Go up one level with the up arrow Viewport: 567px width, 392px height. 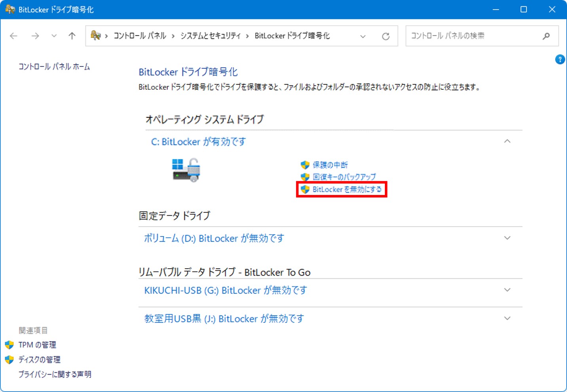click(72, 36)
